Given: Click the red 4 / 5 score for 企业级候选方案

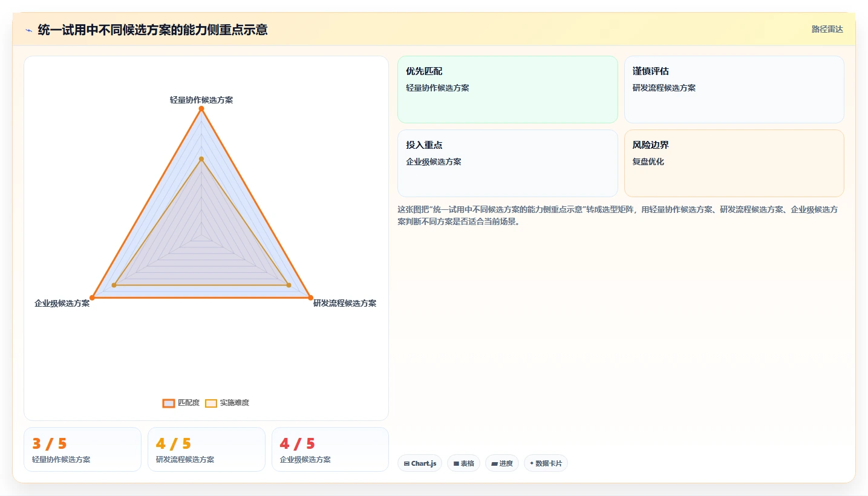Looking at the screenshot, I should click(298, 443).
